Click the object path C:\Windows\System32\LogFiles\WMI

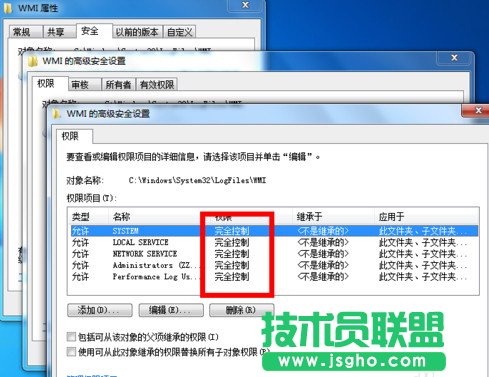point(197,180)
